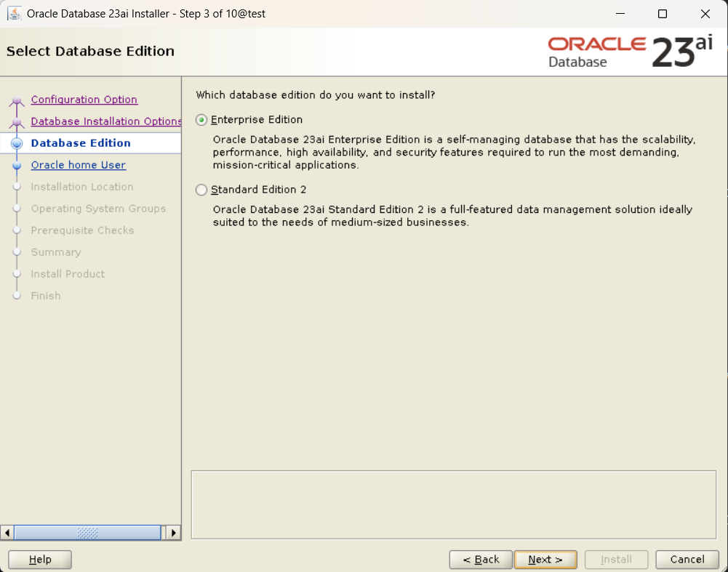Minimize the installer window
The image size is (728, 572).
(x=620, y=14)
